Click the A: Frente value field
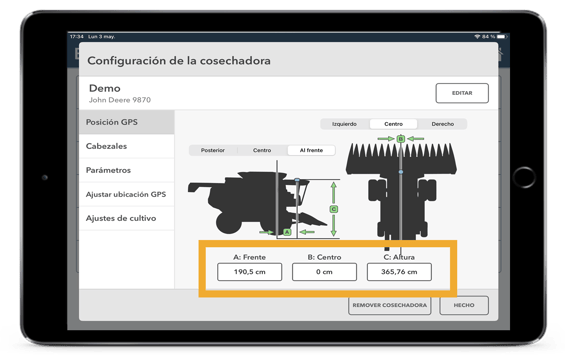Screen dimensions: 565x363 (x=249, y=272)
